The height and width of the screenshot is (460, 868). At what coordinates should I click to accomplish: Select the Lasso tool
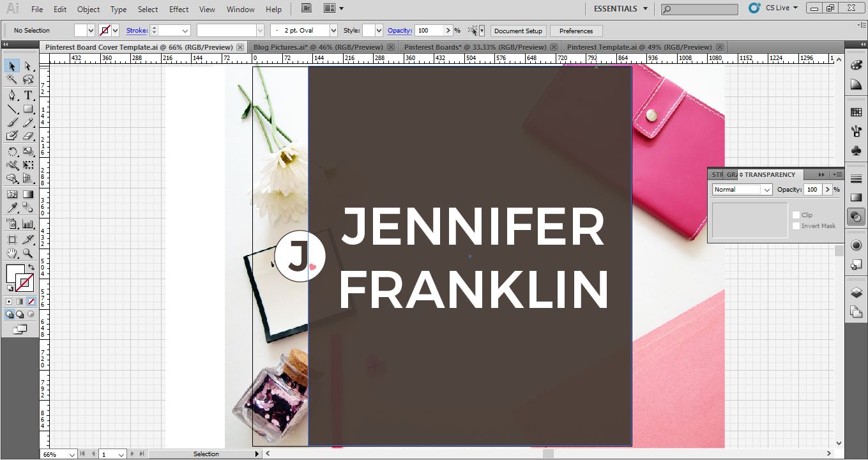(x=28, y=79)
